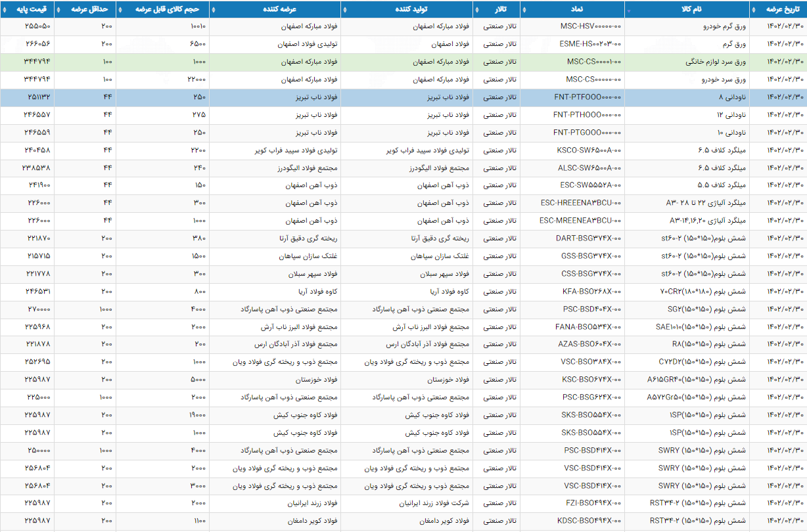Click product name ورق سرد خودرو
This screenshot has width=807, height=532.
[x=723, y=79]
